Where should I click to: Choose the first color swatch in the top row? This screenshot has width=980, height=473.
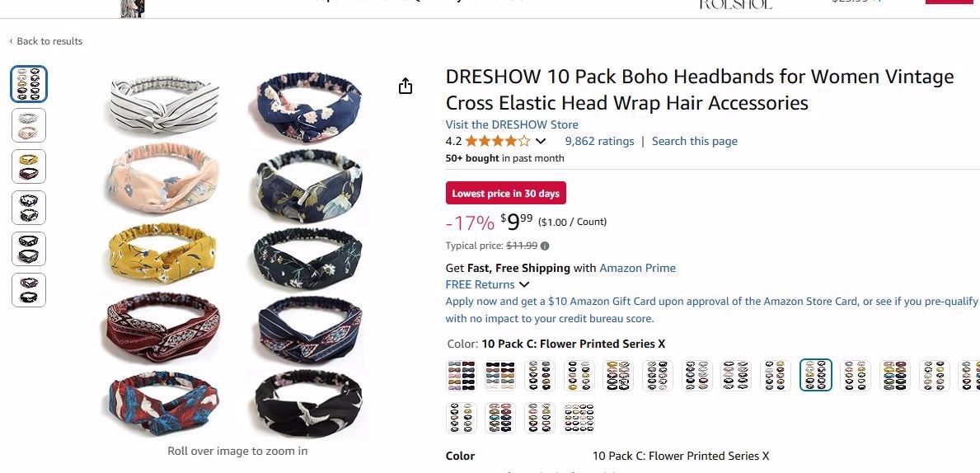[x=462, y=376]
